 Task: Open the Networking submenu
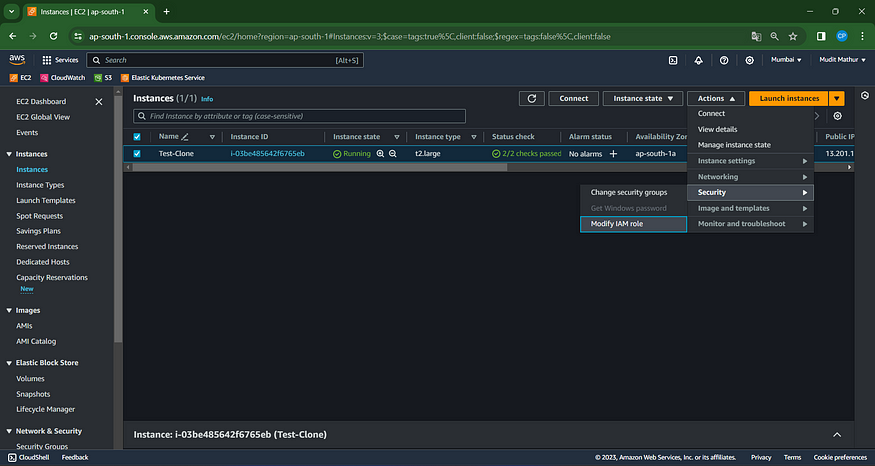tap(751, 177)
